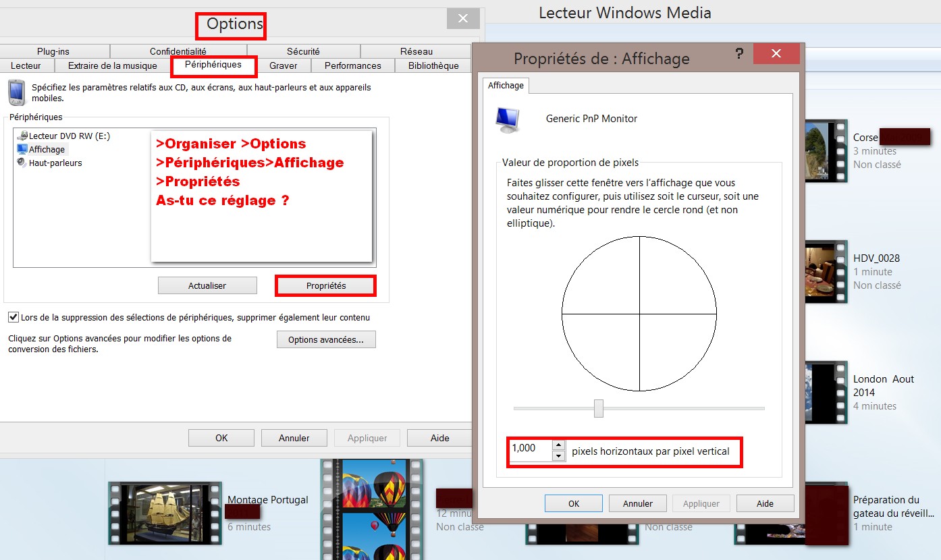This screenshot has height=560, width=941.
Task: Click Aide in the Options dialog
Action: (440, 438)
